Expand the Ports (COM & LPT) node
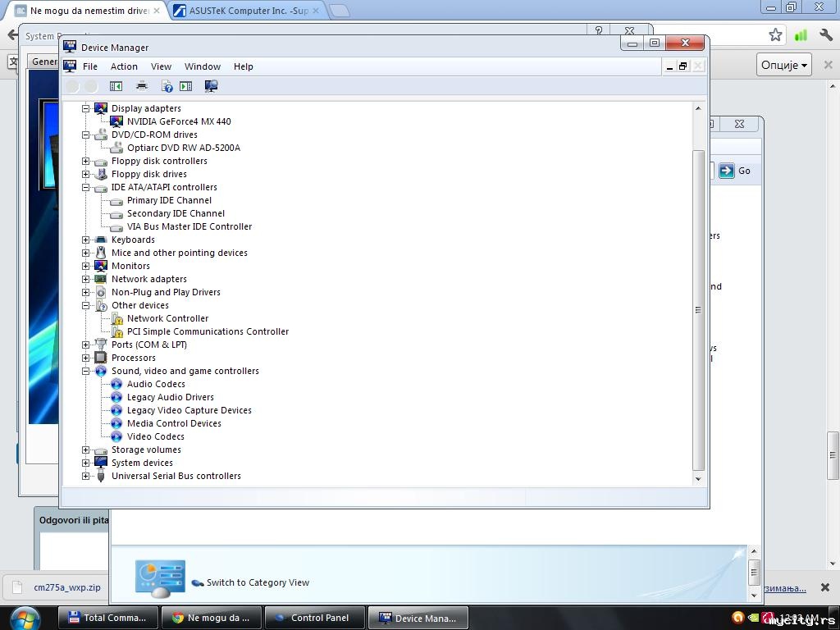 point(85,345)
